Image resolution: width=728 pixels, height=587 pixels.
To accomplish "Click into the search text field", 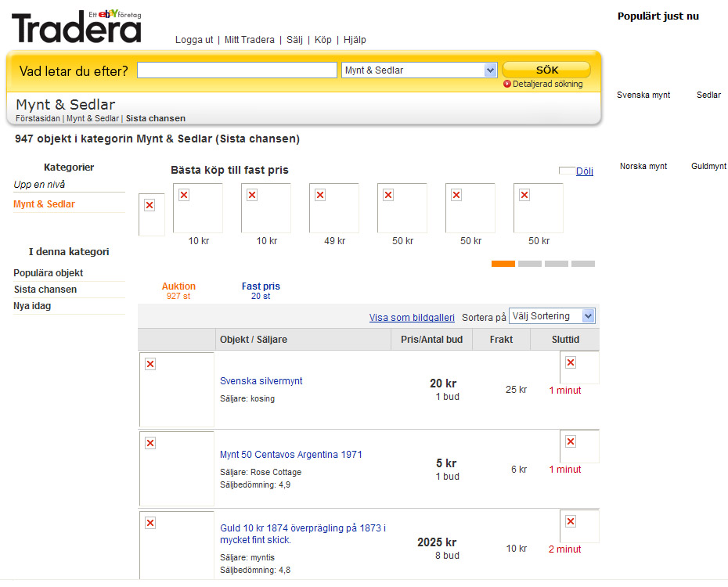I will [236, 70].
